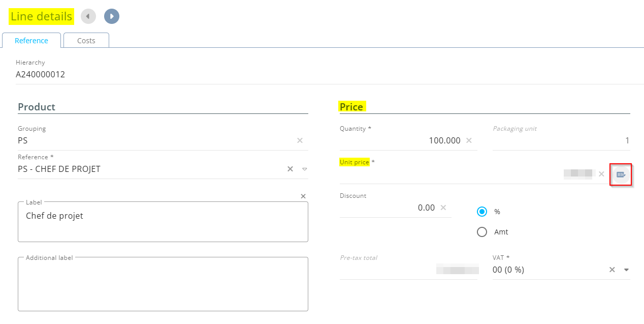Screen dimensions: 644x324
Task: Open the VAT dropdown arrow
Action: click(626, 270)
